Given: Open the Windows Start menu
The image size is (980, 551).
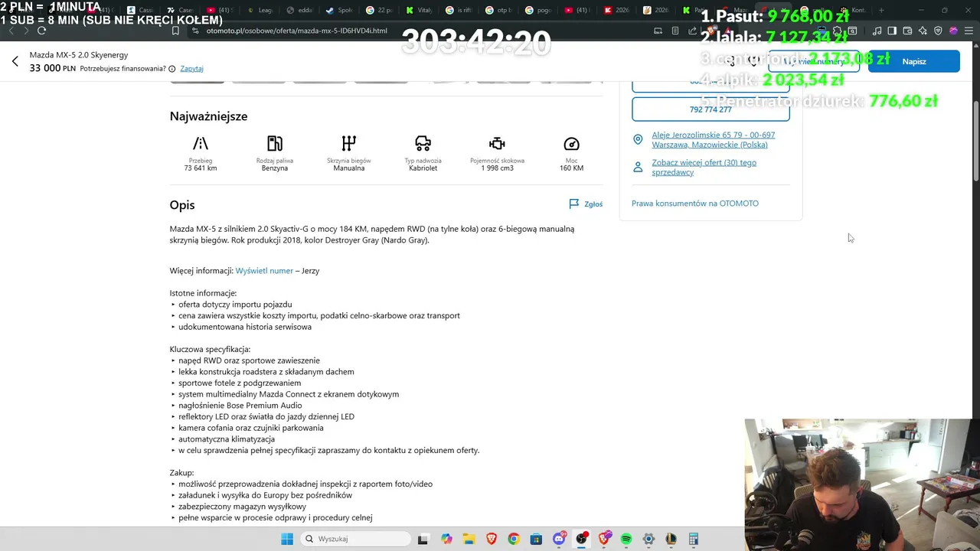Looking at the screenshot, I should point(287,539).
